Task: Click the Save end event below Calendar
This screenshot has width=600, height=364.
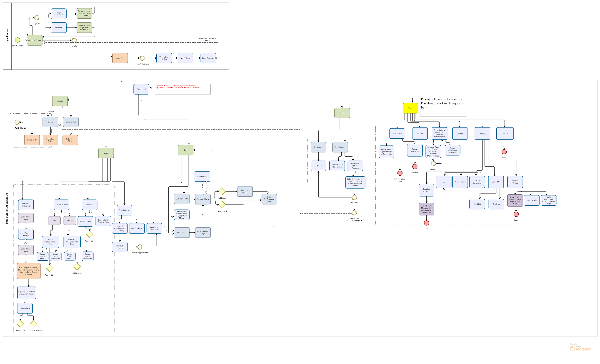Action: click(504, 152)
